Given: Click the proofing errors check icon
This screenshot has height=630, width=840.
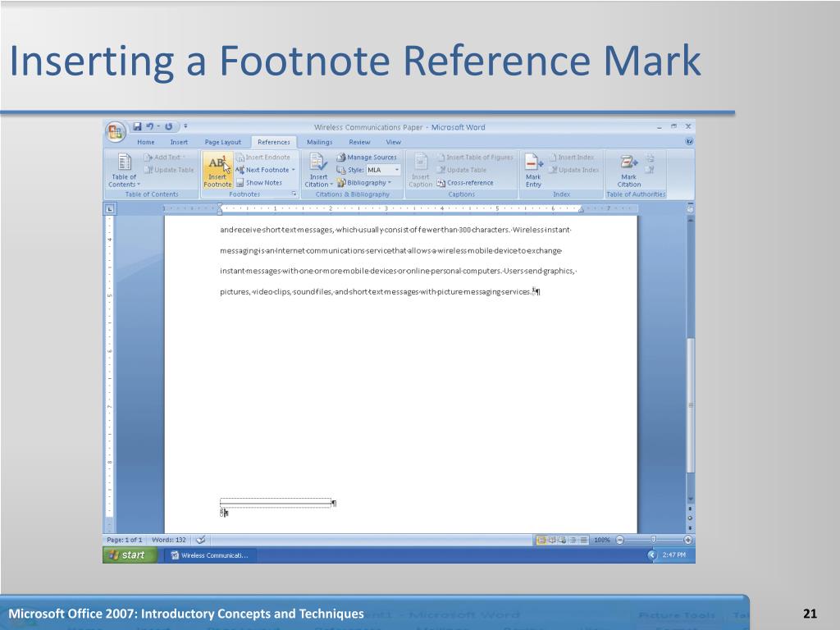Looking at the screenshot, I should pos(201,540).
